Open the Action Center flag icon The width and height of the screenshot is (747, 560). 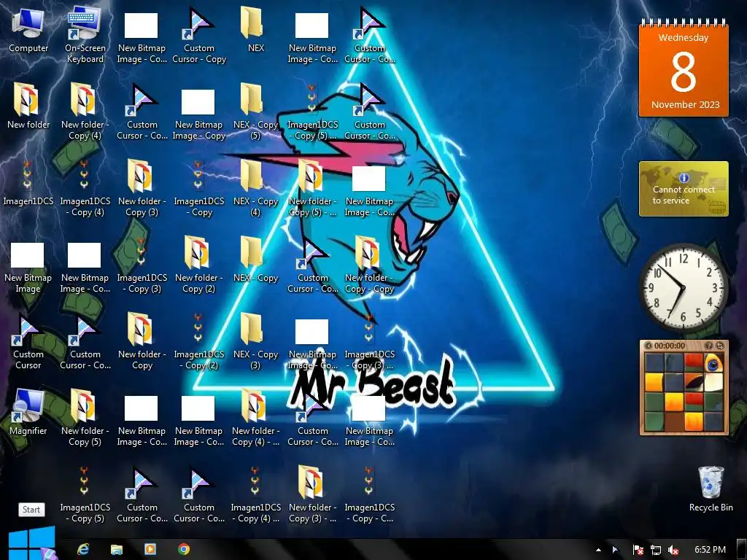click(x=638, y=550)
